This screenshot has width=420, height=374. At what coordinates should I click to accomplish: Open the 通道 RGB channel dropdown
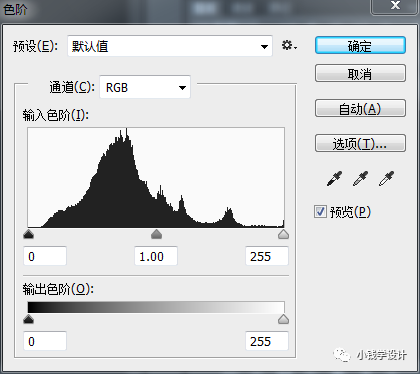tap(145, 87)
